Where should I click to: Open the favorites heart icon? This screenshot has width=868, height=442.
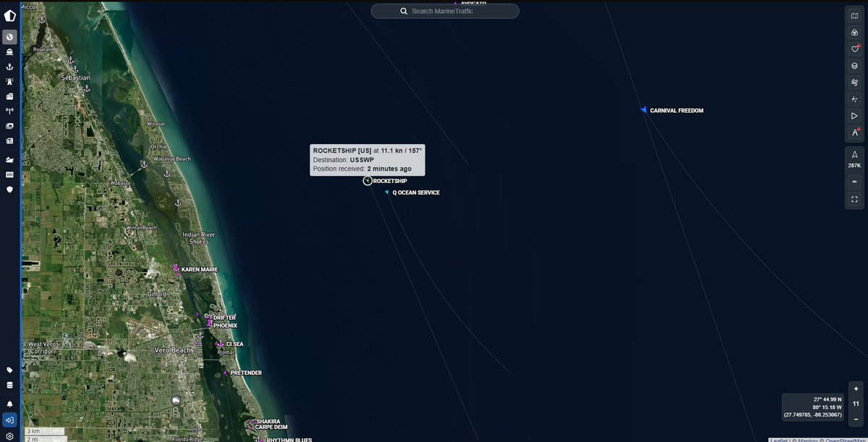[x=854, y=49]
